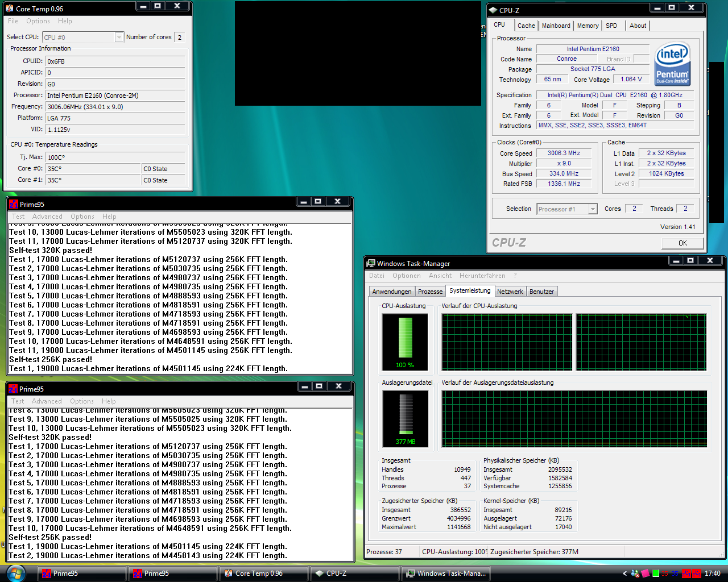Viewport: 728px width, 582px height.
Task: Click the Core Speed 3006.3 MHz value
Action: pos(564,153)
